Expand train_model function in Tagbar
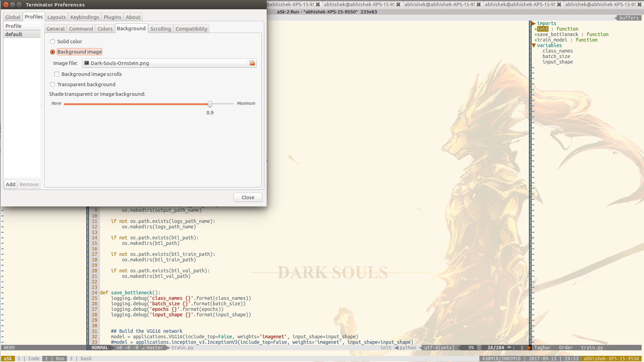 coord(536,40)
